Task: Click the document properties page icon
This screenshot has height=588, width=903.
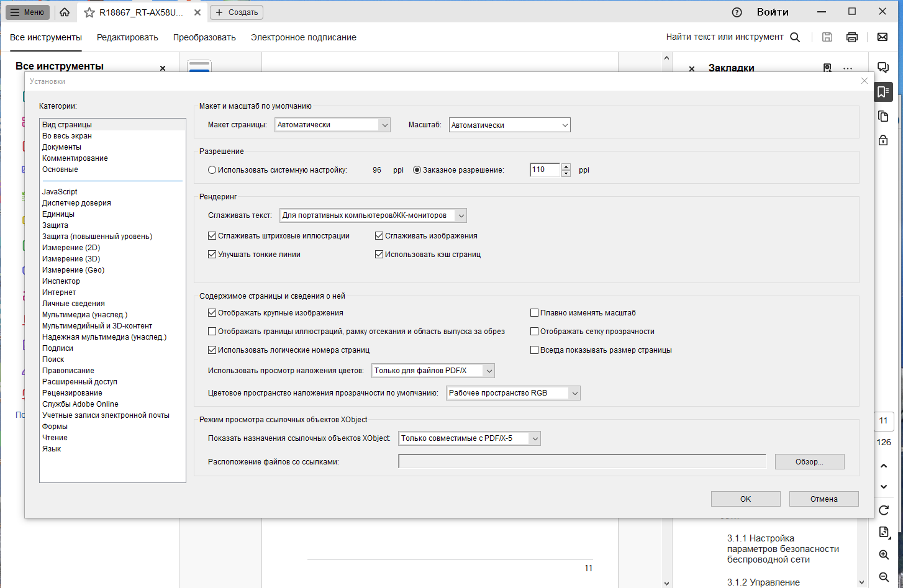Action: coord(884,532)
